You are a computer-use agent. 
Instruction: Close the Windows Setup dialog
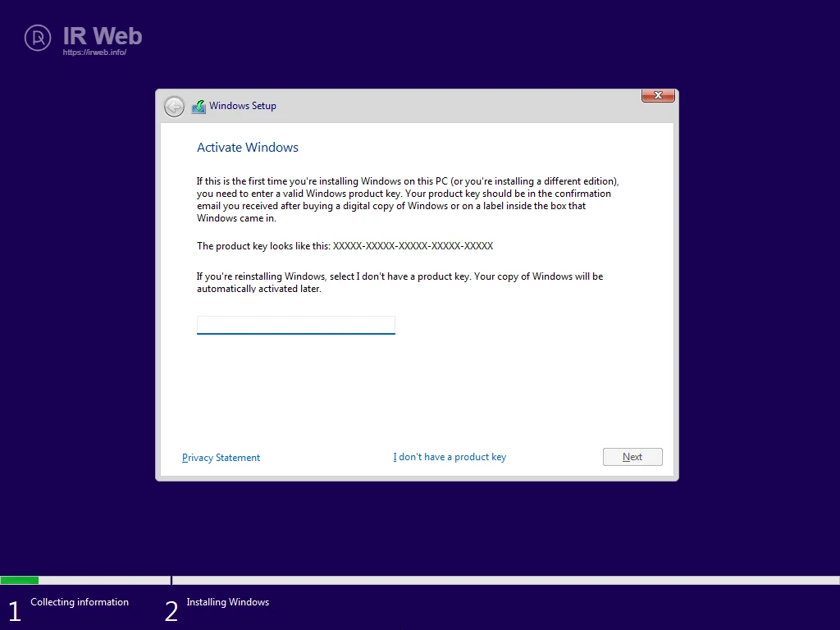[658, 96]
